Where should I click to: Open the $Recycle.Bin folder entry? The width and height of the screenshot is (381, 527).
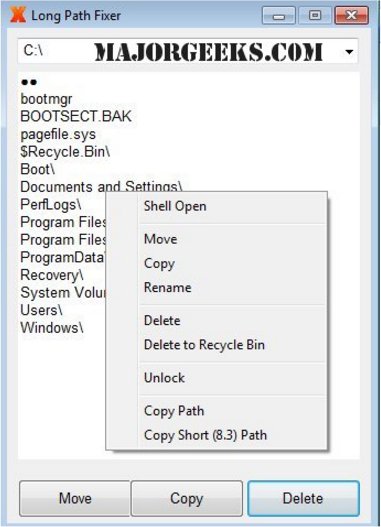tap(65, 152)
